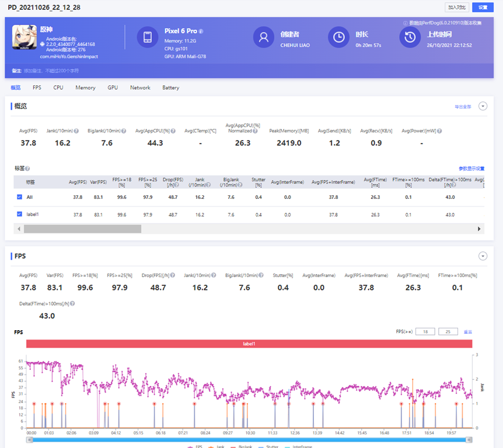This screenshot has height=448, width=503.
Task: Uncheck the All row checkbox
Action: 20,197
